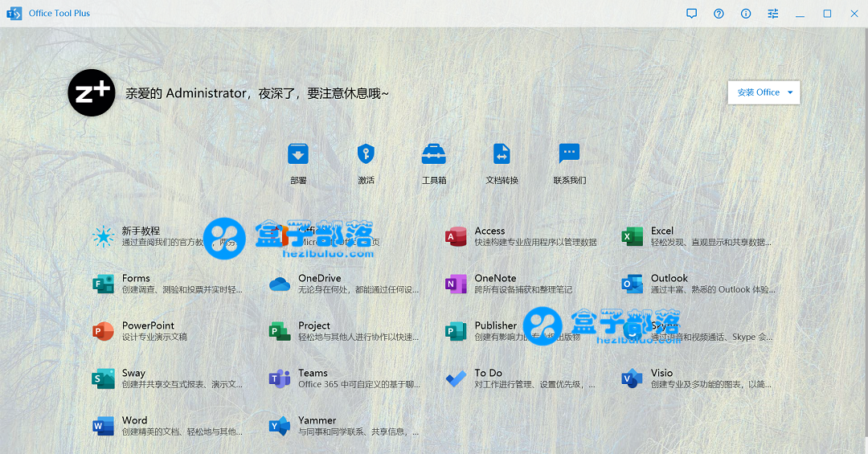Select the Word title text
Screen dimensions: 868x454
134,420
